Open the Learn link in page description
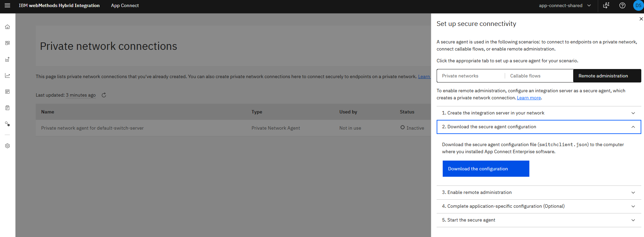Image resolution: width=644 pixels, height=237 pixels. (x=424, y=77)
